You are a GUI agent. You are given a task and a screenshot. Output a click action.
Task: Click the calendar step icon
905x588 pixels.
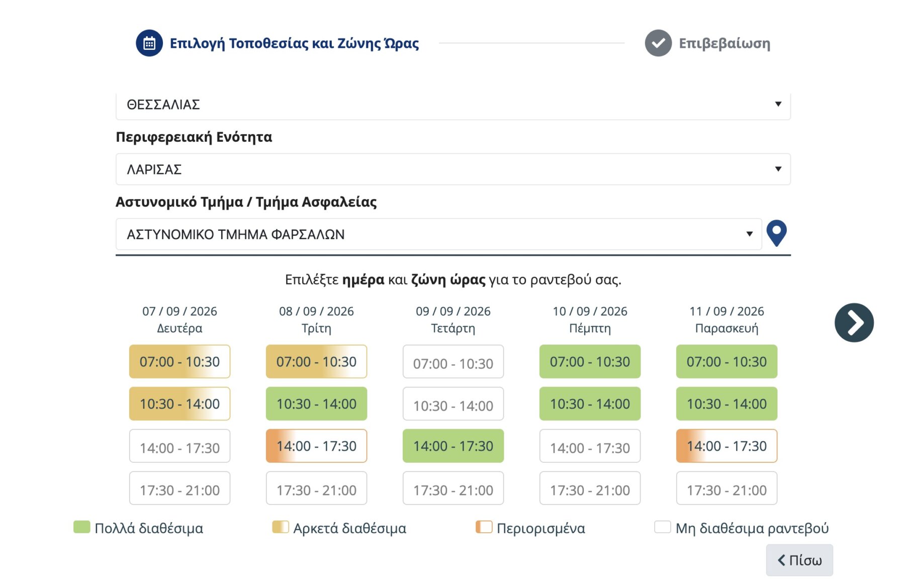click(149, 43)
